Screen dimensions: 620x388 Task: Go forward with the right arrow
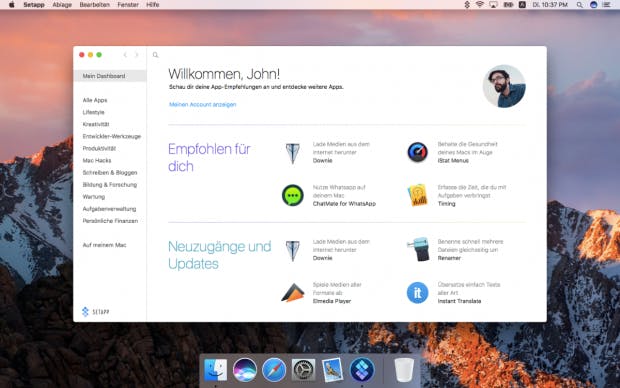point(136,55)
